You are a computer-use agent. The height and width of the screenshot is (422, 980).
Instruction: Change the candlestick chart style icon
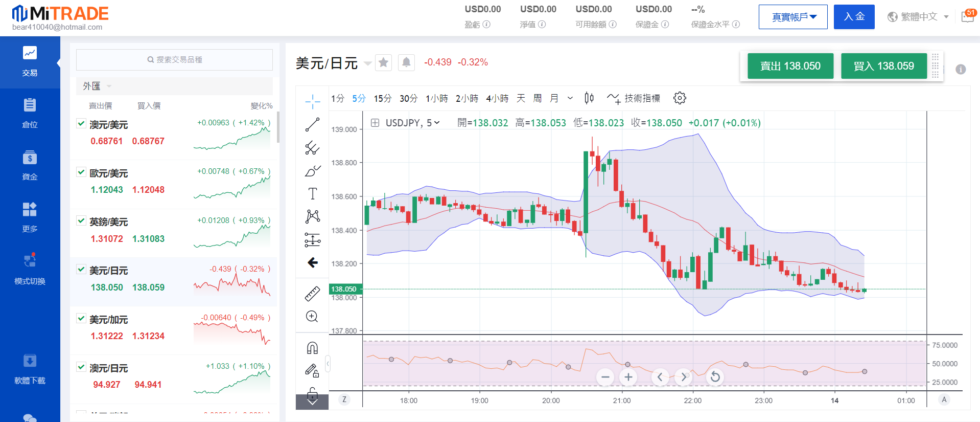point(589,98)
